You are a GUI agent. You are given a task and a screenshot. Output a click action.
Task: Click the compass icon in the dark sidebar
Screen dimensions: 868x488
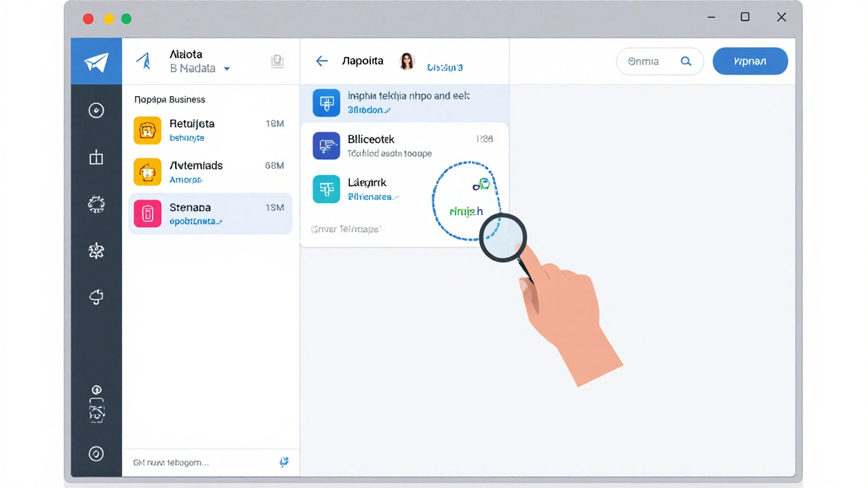coord(96,110)
